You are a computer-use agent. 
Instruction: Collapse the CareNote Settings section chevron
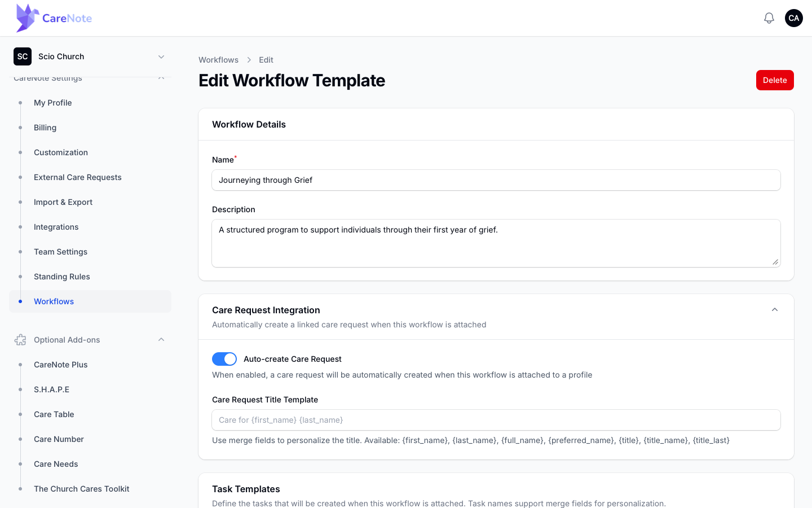point(161,78)
